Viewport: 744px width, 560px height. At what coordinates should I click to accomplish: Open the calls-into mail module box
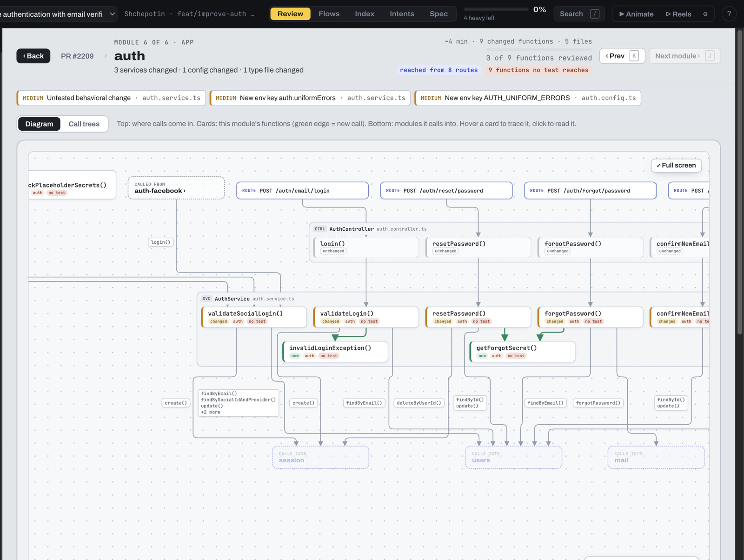656,457
